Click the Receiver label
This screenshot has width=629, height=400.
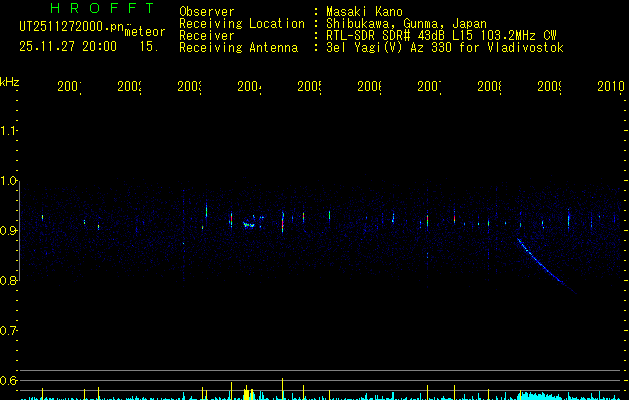coord(207,36)
